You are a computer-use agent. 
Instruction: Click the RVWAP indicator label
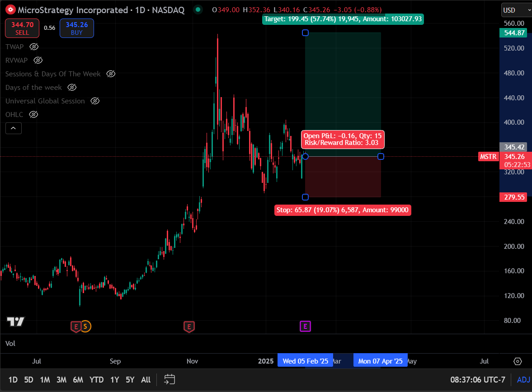click(17, 61)
